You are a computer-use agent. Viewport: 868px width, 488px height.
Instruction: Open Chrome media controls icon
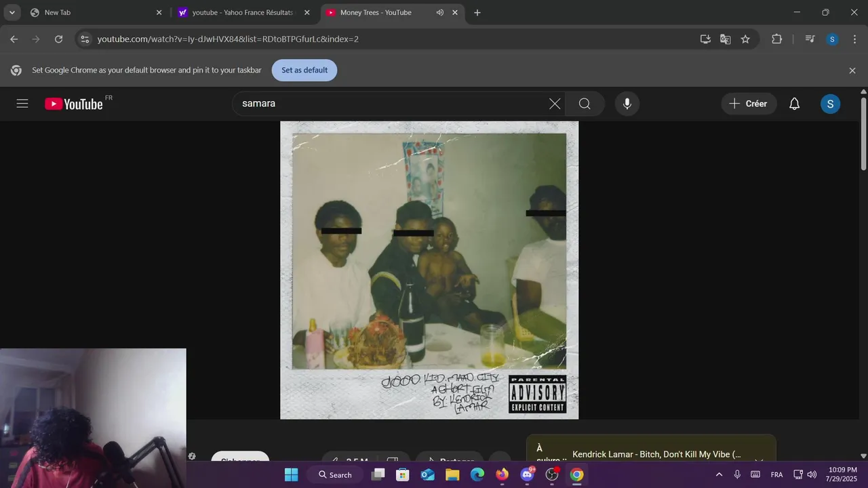pyautogui.click(x=810, y=39)
